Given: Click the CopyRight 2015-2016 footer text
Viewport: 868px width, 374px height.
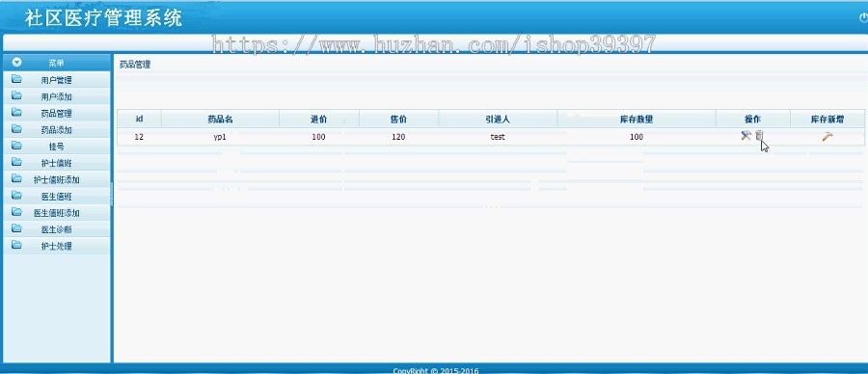Looking at the screenshot, I should tap(436, 370).
